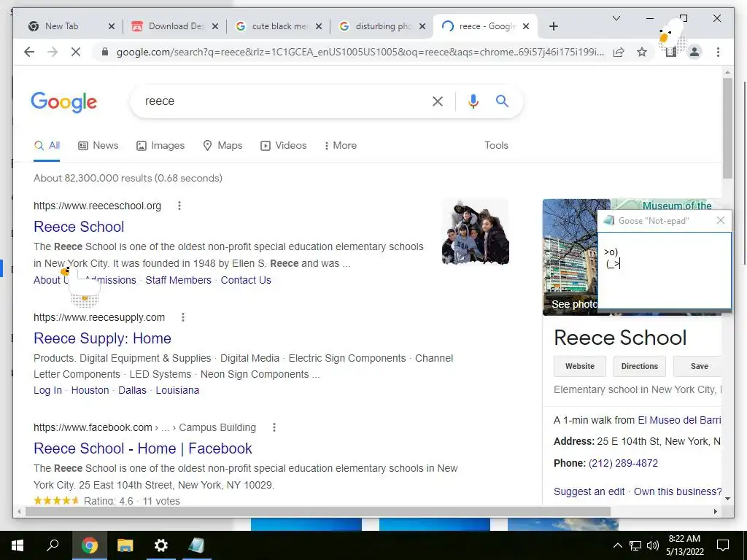Close the Goose Not-epad window
Viewport: 747px width, 560px height.
(720, 220)
